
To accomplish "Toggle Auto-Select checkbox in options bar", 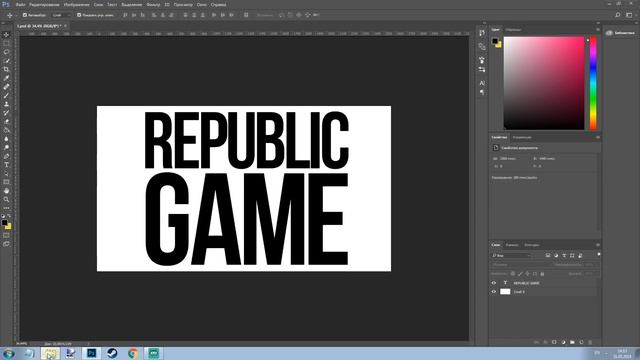I will [25, 15].
